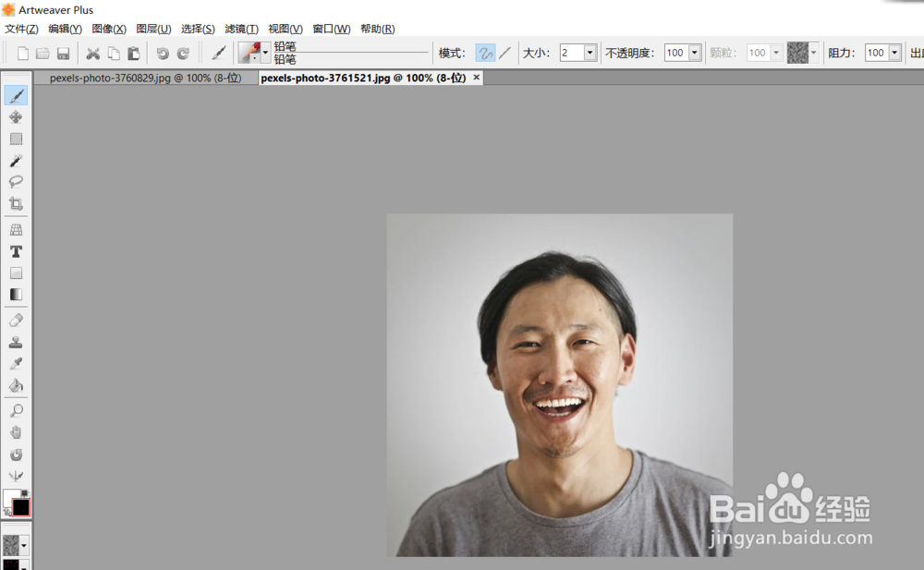Select the Stamp tool
This screenshot has height=570, width=924.
(16, 342)
